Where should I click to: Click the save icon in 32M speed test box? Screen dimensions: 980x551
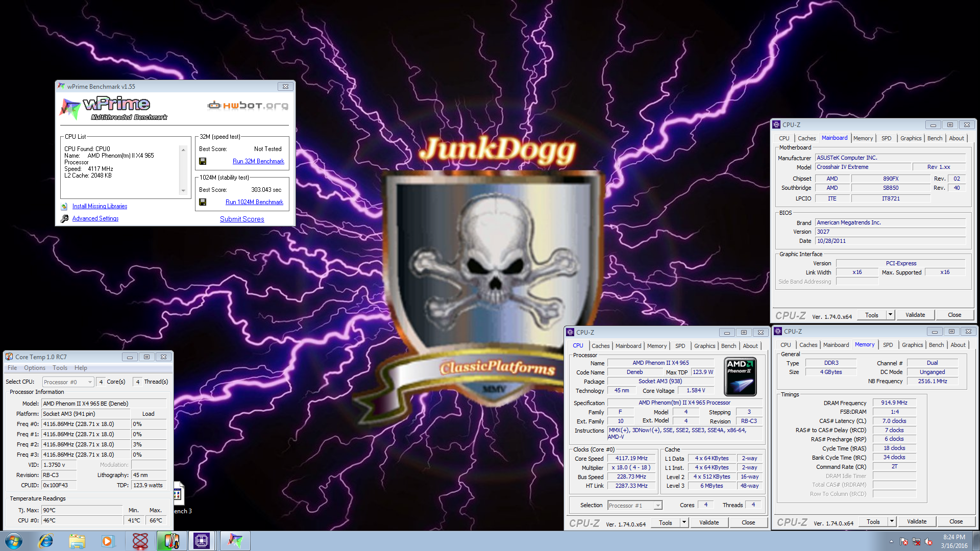tap(203, 161)
